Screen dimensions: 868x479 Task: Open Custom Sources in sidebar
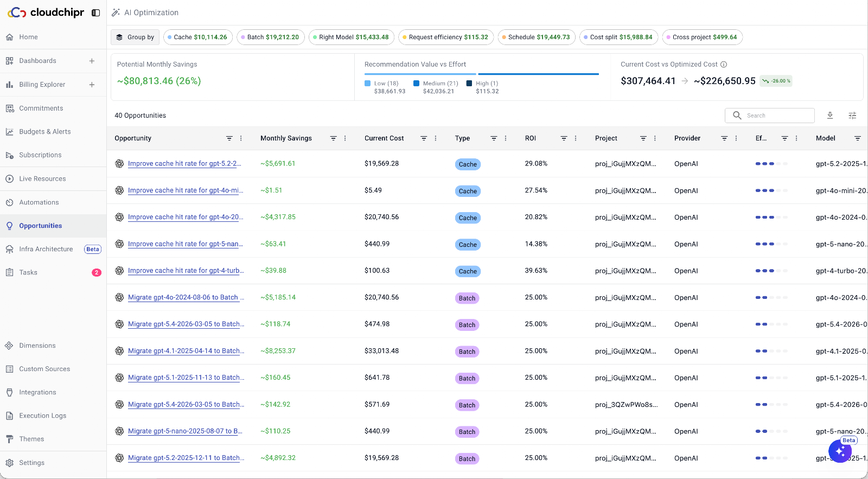(x=53, y=369)
